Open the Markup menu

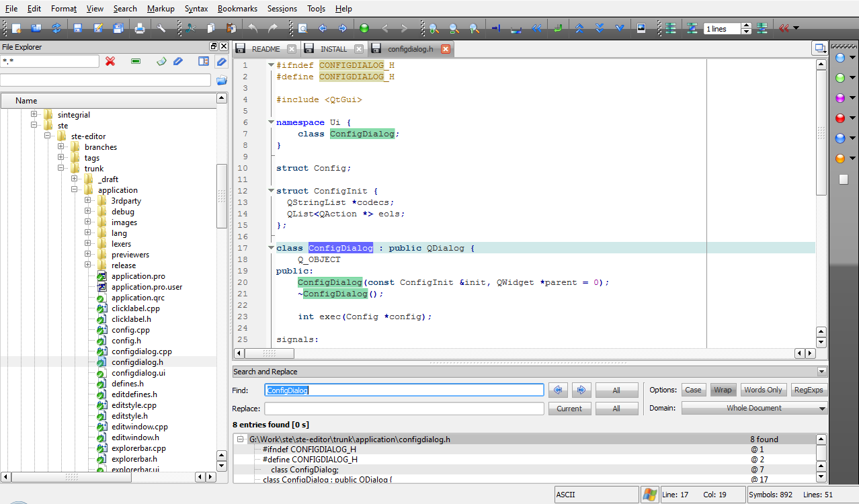click(x=161, y=9)
